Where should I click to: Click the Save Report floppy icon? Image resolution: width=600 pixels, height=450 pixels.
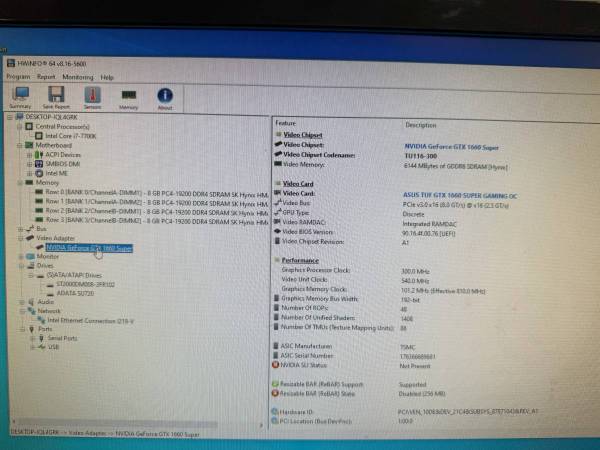57,96
